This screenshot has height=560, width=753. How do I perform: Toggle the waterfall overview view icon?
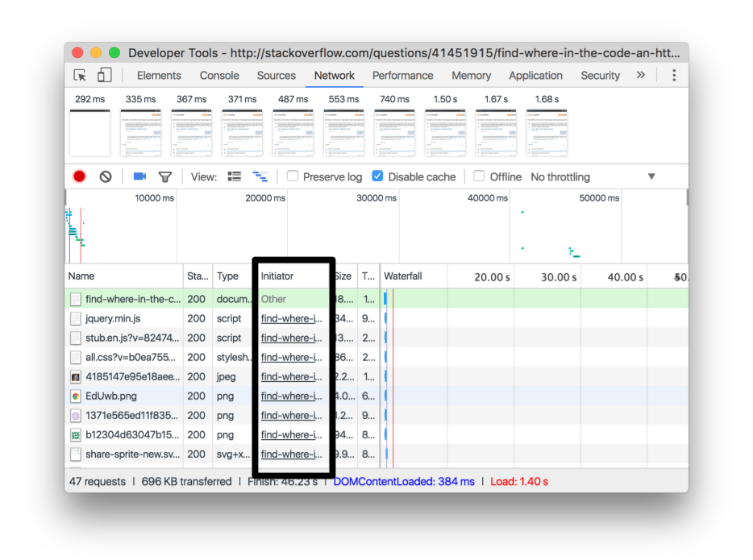tap(260, 176)
